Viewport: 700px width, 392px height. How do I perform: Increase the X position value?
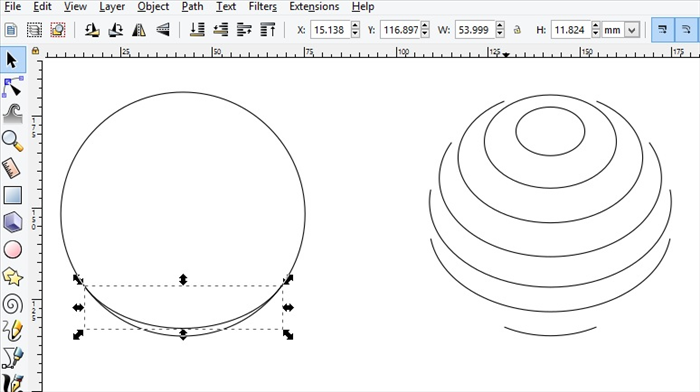click(x=355, y=26)
